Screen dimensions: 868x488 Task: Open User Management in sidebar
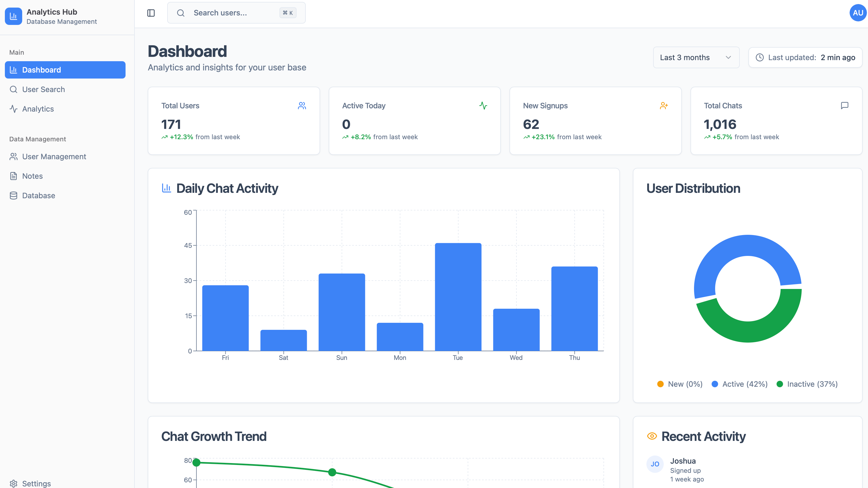point(54,157)
